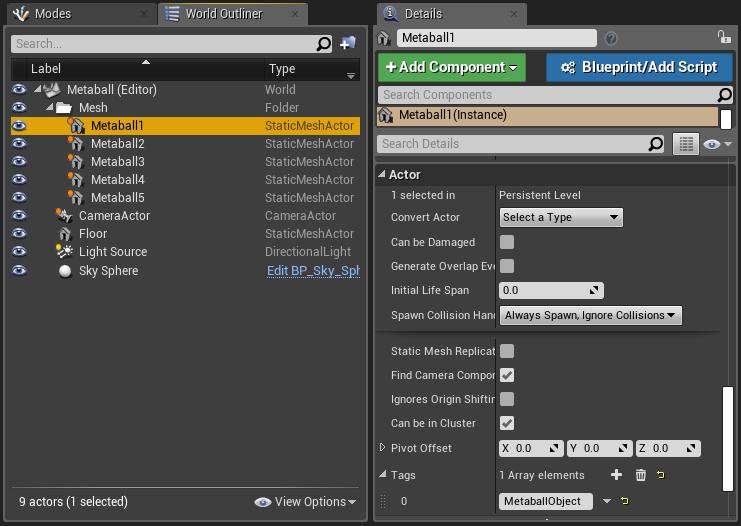Enable the Can be Damaged checkbox
Image resolution: width=741 pixels, height=526 pixels.
[507, 242]
